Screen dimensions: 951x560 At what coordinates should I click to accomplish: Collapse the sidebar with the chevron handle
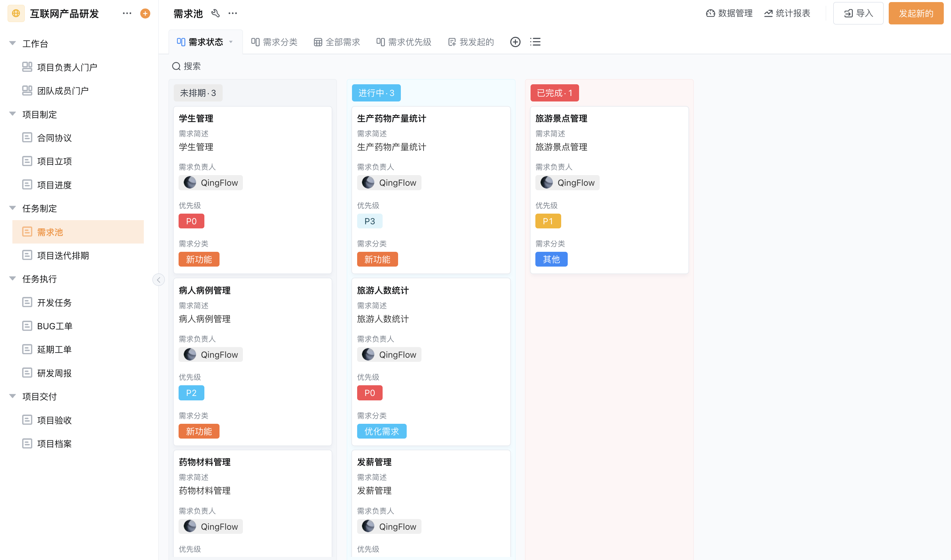(159, 280)
